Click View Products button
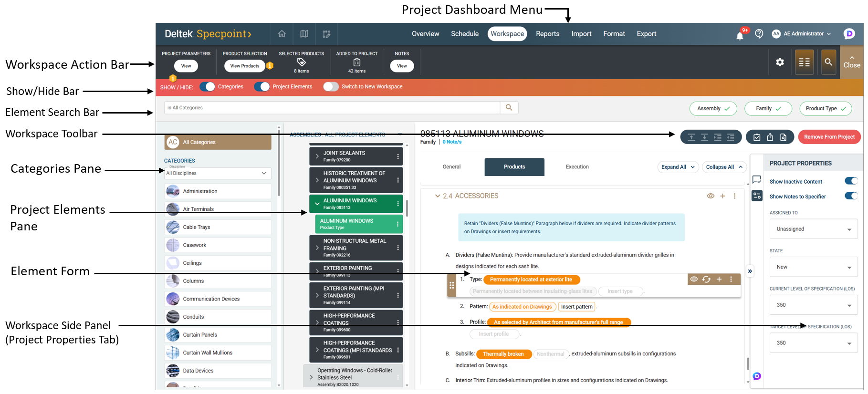The width and height of the screenshot is (868, 394). point(244,66)
